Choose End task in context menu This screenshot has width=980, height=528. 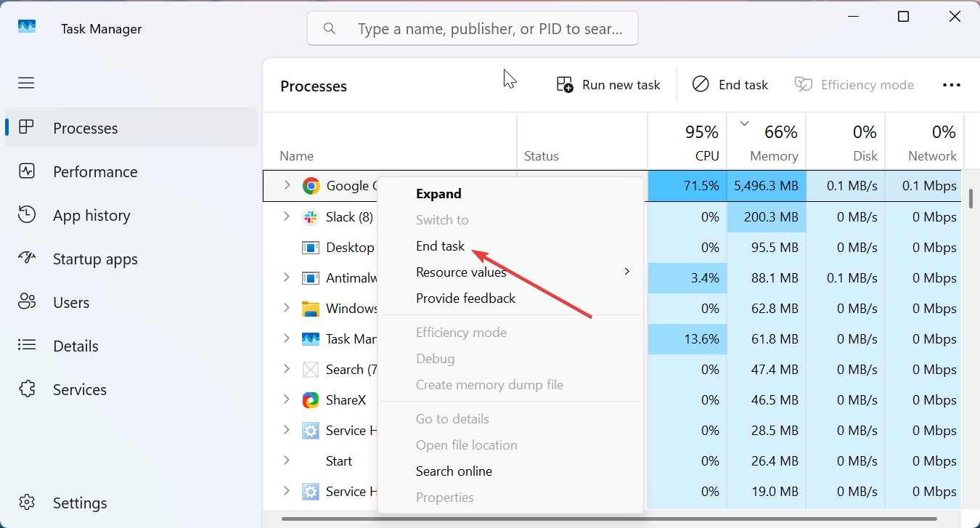440,246
